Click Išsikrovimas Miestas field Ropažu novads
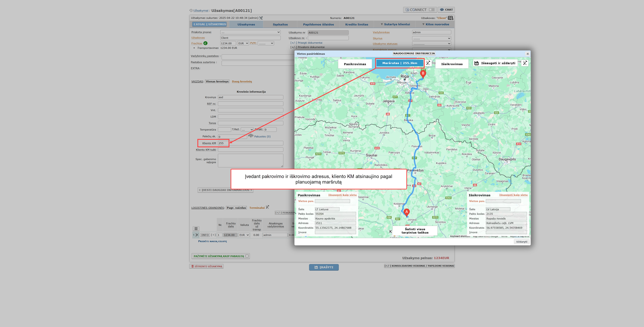The width and height of the screenshot is (644, 327). 506,219
